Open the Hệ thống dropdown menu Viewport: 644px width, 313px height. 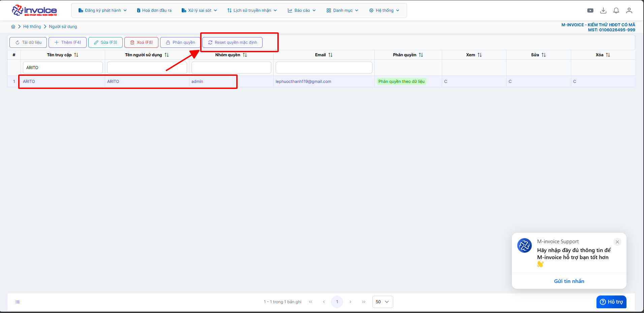(384, 10)
